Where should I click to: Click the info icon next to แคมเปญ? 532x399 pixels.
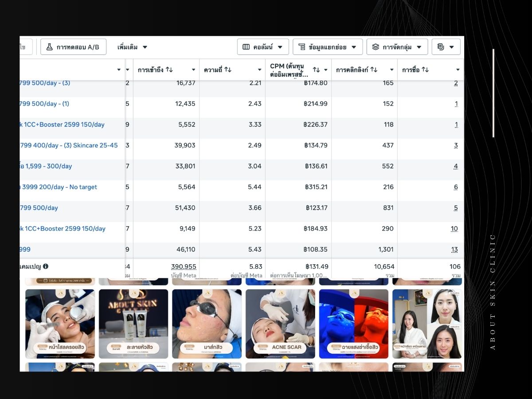(x=46, y=266)
